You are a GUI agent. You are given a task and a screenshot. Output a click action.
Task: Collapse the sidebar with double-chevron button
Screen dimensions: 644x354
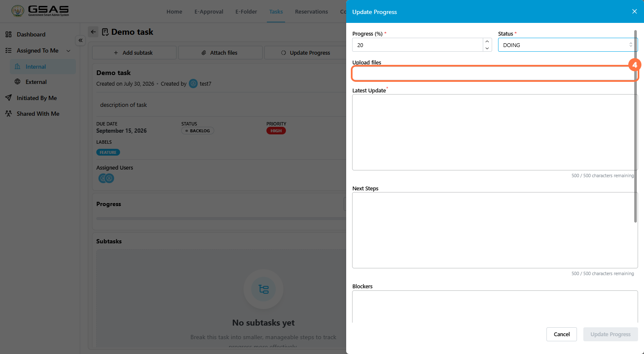81,40
